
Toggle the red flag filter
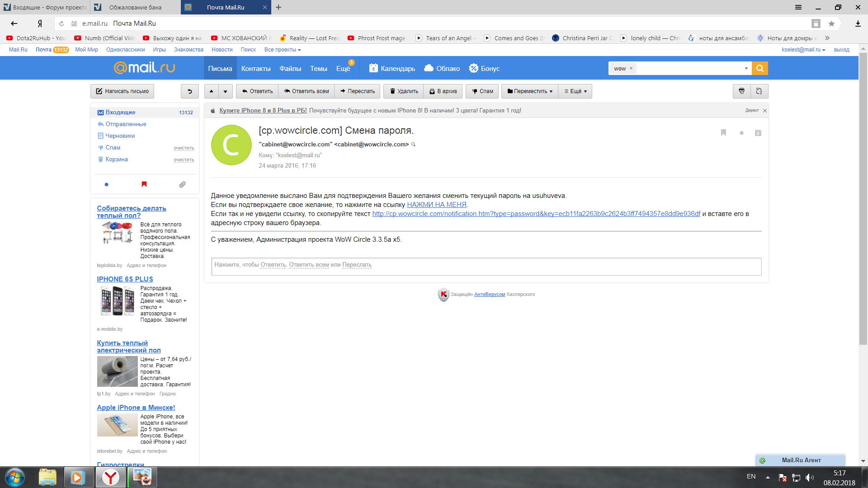click(x=144, y=184)
